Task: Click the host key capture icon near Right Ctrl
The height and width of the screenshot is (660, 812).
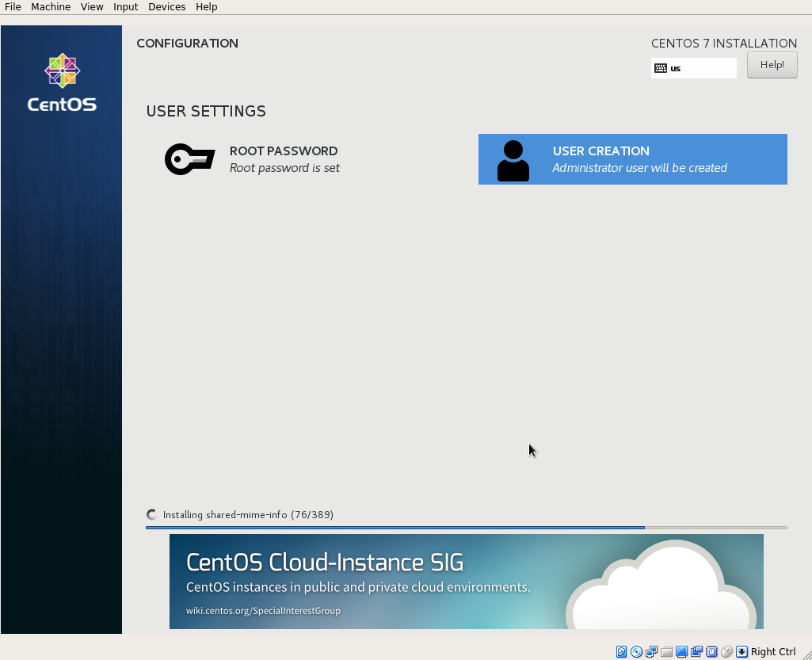Action: 741,650
